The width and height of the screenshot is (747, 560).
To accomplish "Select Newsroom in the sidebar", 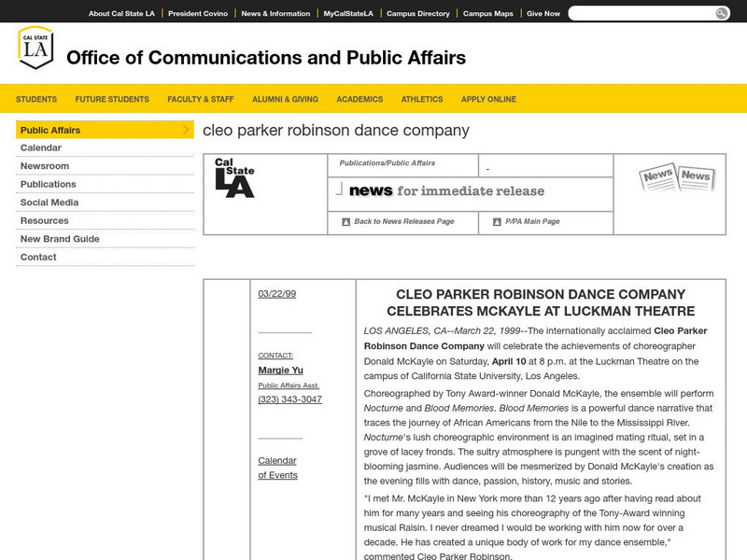I will click(45, 166).
